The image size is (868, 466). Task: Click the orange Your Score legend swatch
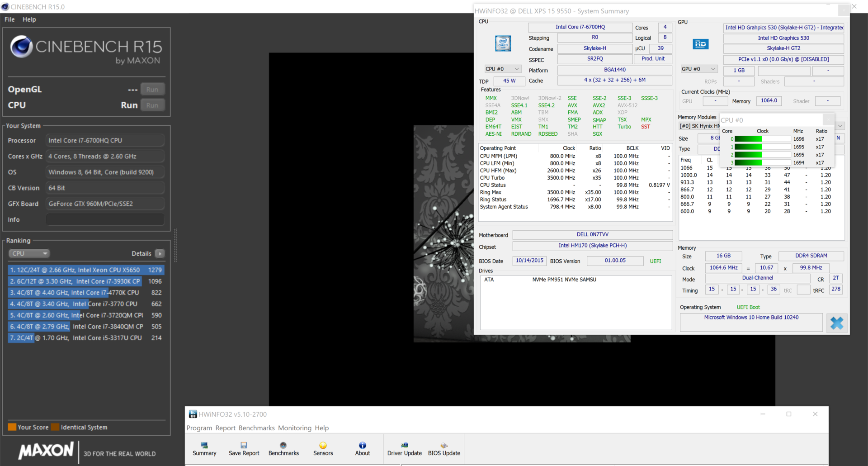pos(12,427)
